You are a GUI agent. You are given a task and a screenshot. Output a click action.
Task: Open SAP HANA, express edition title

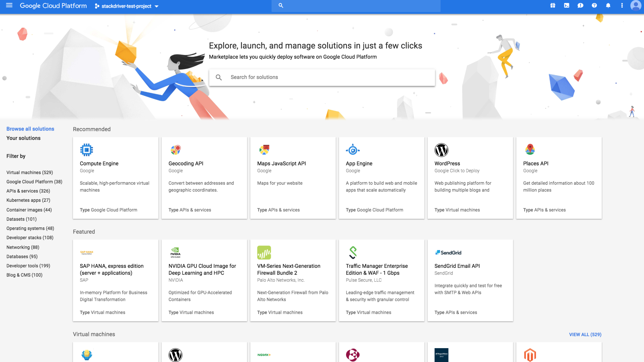[112, 270]
